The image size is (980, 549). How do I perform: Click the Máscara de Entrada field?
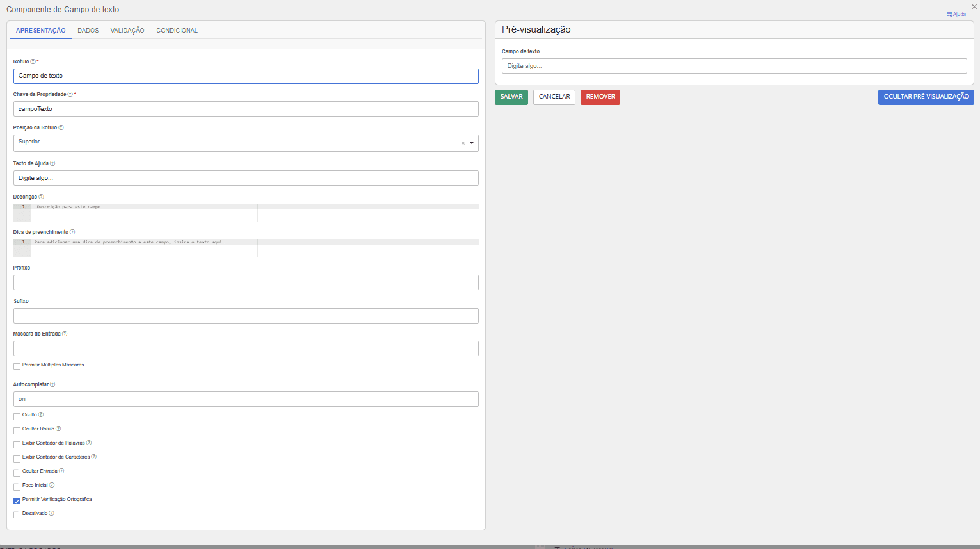(x=246, y=348)
